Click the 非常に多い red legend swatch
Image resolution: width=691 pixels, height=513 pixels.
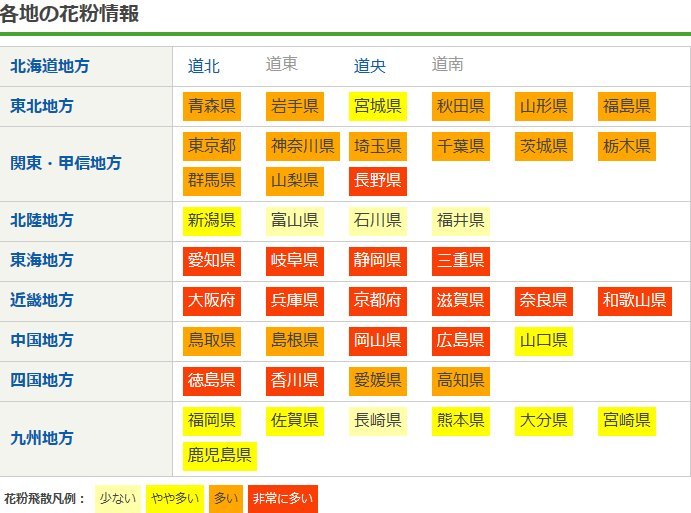coord(282,498)
